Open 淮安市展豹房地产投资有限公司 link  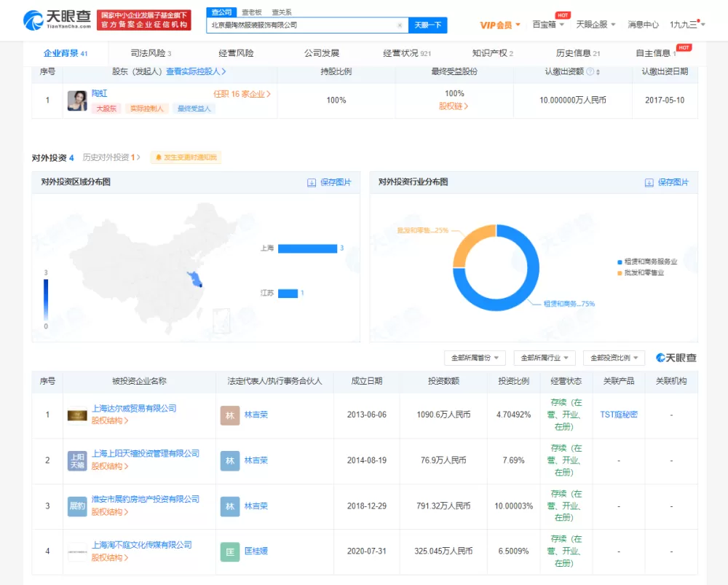click(146, 499)
